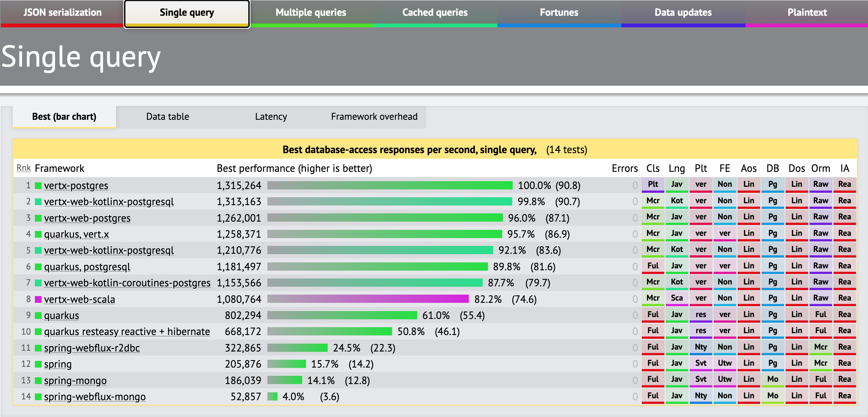Open the spring-webflux-mongo framework link
The image size is (868, 417).
click(95, 397)
